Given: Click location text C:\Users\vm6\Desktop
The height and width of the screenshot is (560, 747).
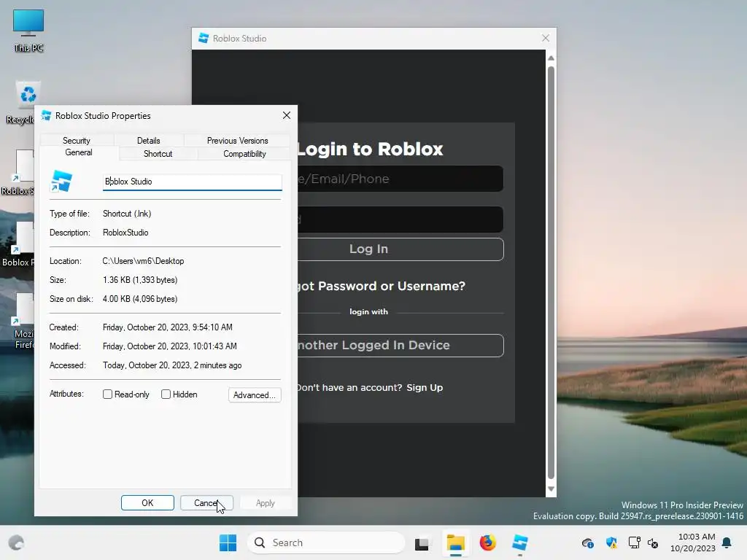Looking at the screenshot, I should [x=143, y=261].
